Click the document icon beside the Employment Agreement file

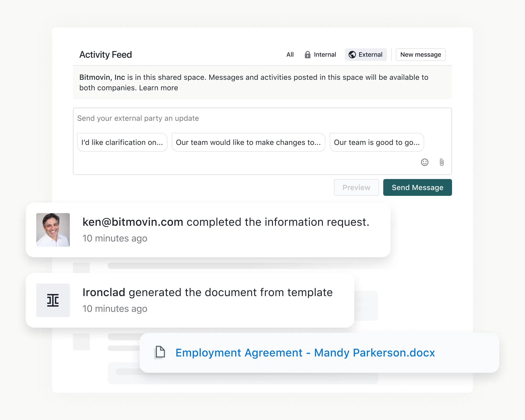[x=160, y=353]
